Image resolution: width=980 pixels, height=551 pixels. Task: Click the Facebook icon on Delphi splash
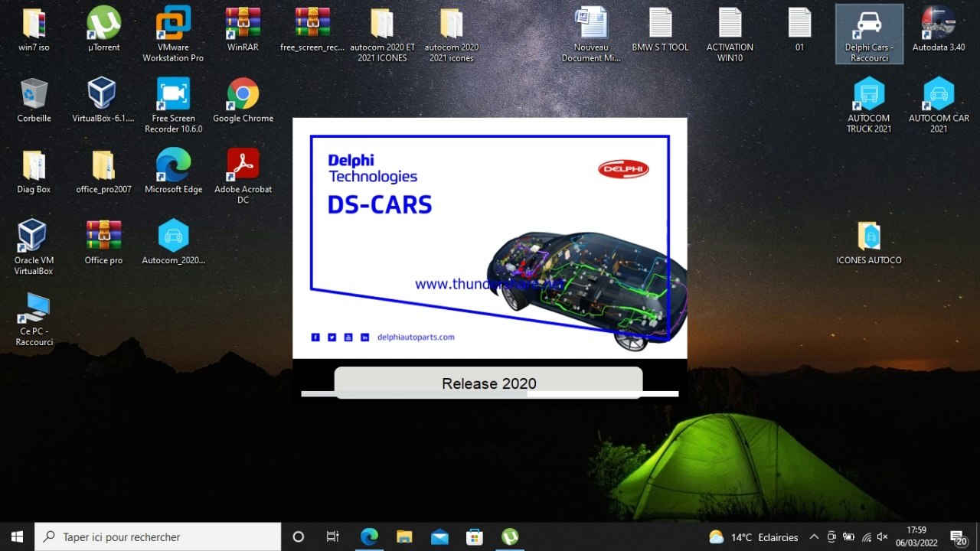pos(315,337)
